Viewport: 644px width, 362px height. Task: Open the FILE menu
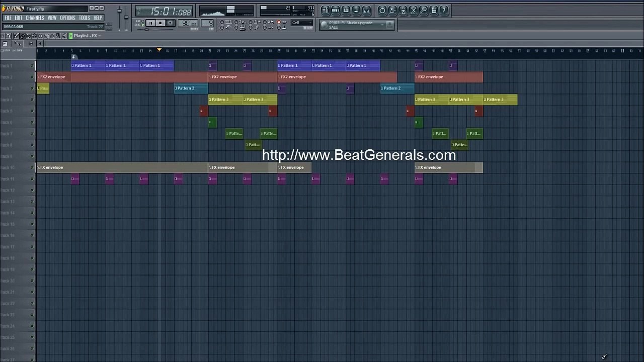[x=8, y=18]
